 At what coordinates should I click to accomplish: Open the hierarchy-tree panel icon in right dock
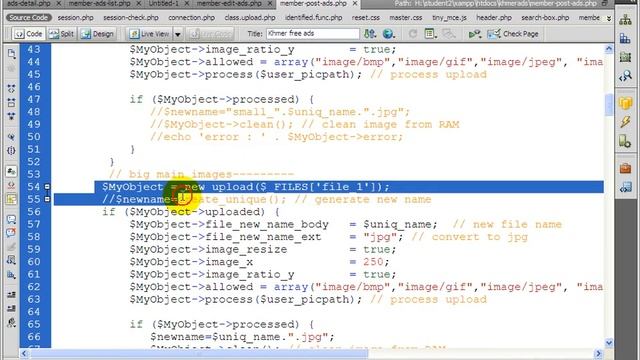coord(625,19)
